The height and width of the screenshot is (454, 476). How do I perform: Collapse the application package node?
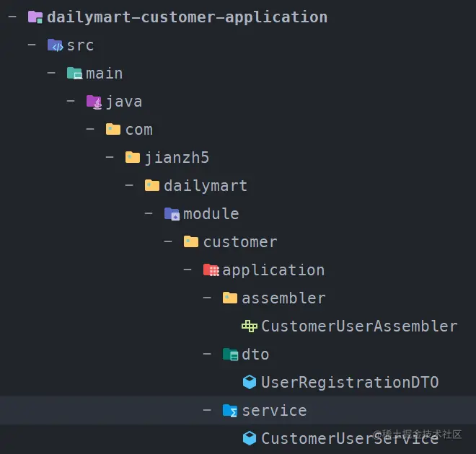188,270
